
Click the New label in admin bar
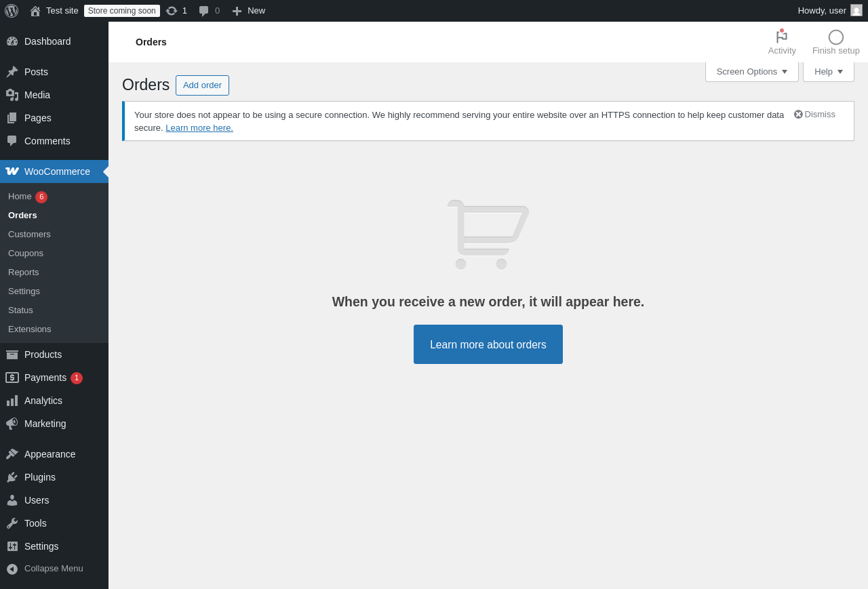[x=256, y=11]
